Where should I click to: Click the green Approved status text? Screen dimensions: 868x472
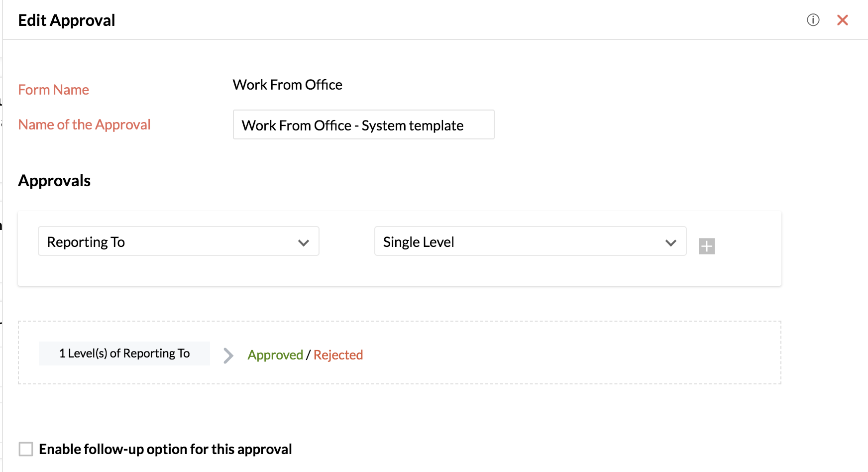275,355
